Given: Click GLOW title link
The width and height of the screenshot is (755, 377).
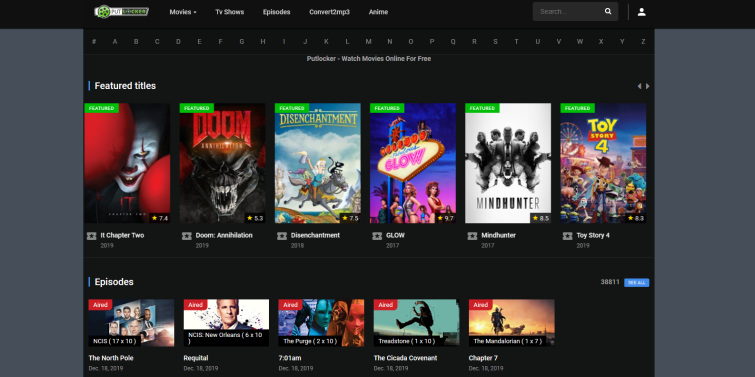Looking at the screenshot, I should [395, 235].
